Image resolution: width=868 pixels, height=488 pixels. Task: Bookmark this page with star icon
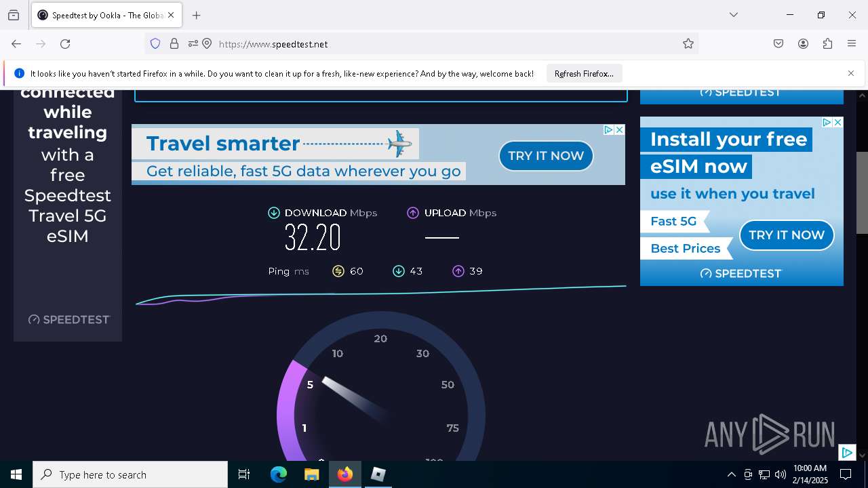[688, 44]
